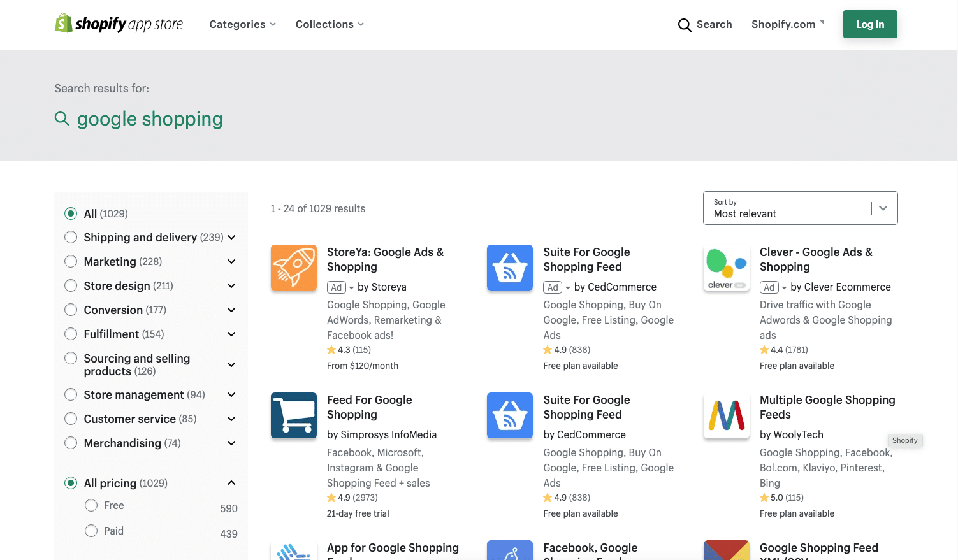Open Multiple Google Shopping Feeds title
958x560 pixels.
[827, 407]
